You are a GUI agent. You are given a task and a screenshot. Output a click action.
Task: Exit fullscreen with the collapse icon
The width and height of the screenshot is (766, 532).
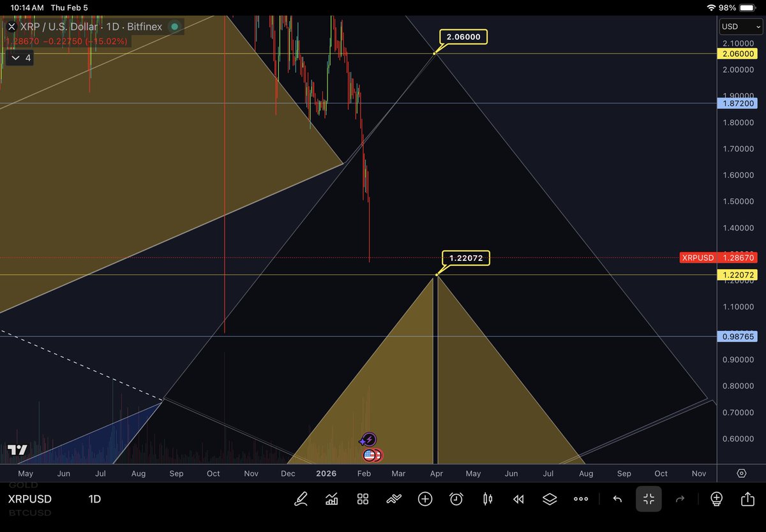[x=649, y=499]
